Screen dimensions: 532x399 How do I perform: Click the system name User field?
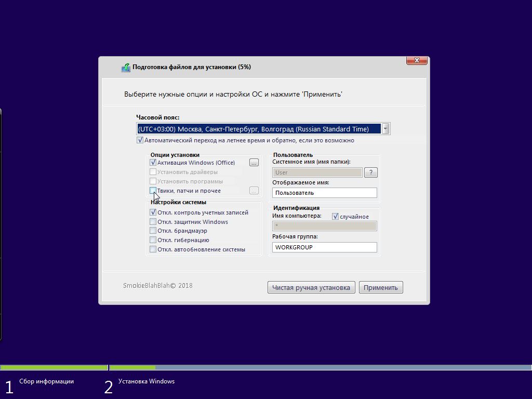coord(317,172)
